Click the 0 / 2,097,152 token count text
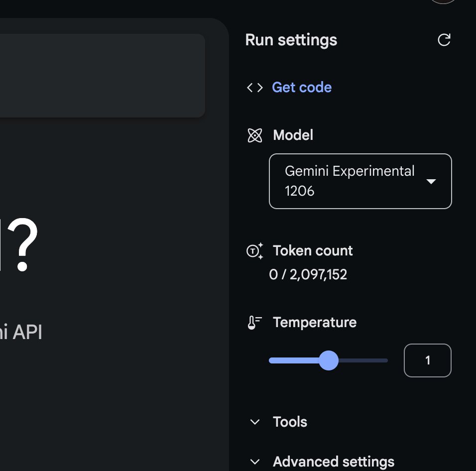The image size is (476, 471). tap(308, 275)
